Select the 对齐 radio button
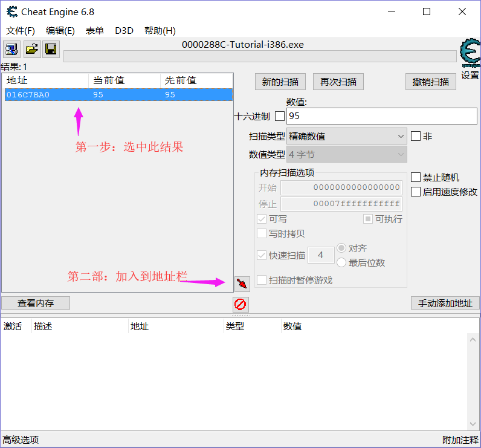 341,248
